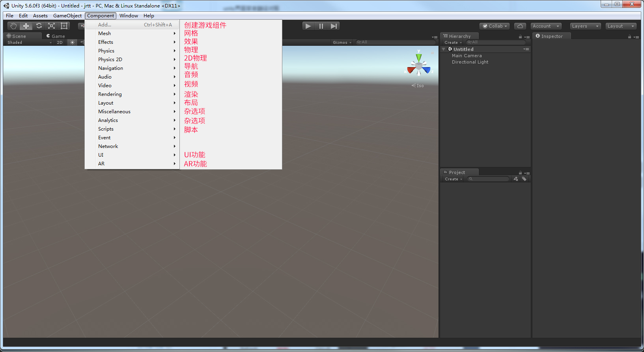Open the Rendering submenu
Image resolution: width=644 pixels, height=352 pixels.
coord(132,94)
